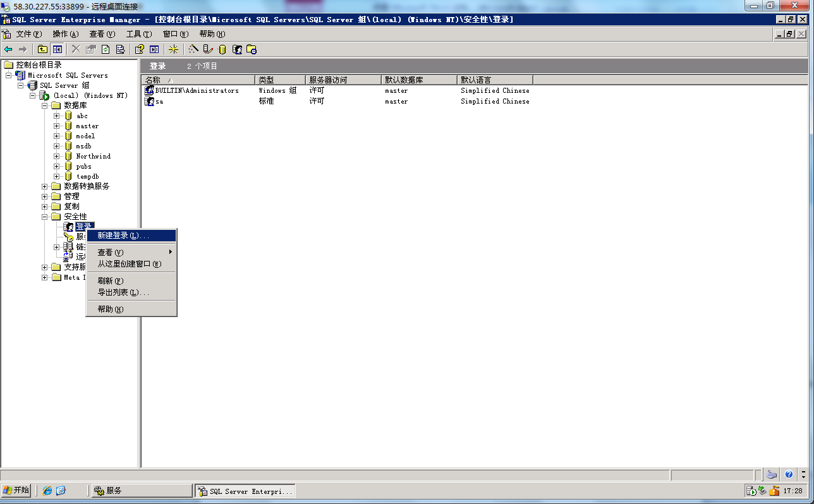
Task: Collapse the (local) (Windows NT) server node
Action: pos(32,95)
